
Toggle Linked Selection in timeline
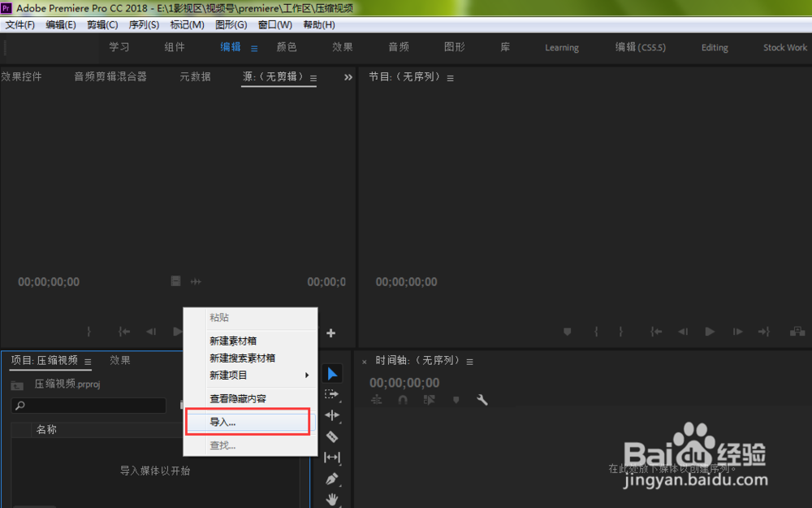pos(430,400)
